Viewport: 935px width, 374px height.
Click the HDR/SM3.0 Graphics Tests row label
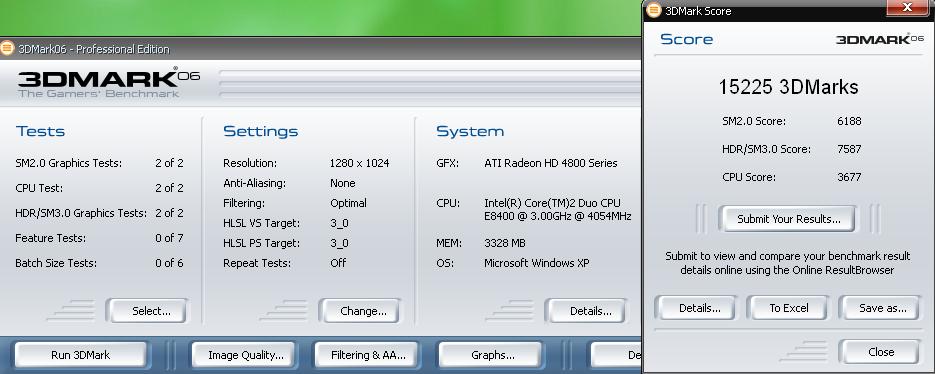(x=81, y=213)
